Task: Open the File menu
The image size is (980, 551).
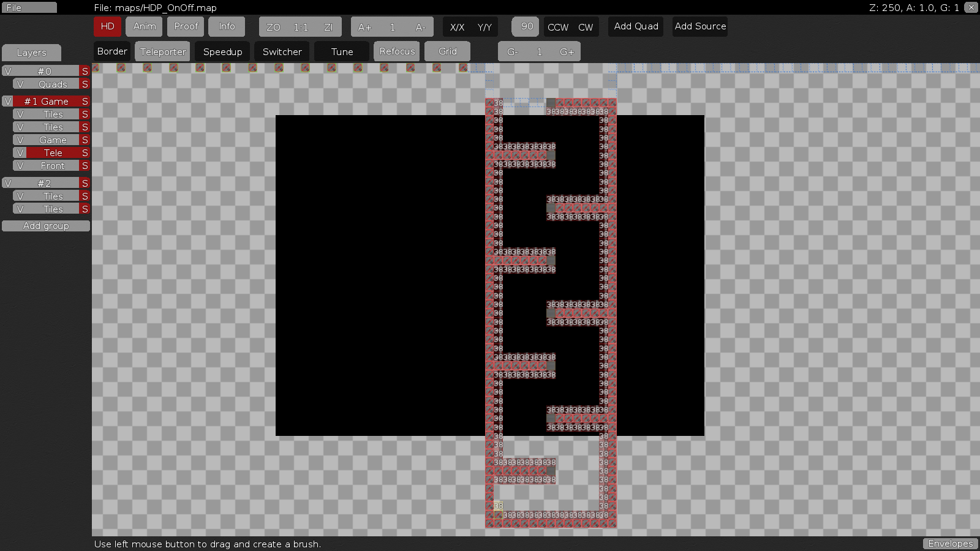Action: [29, 7]
